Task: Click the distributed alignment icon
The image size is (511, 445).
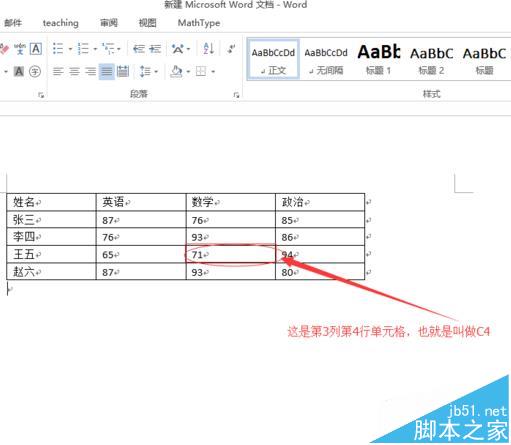Action: [123, 71]
